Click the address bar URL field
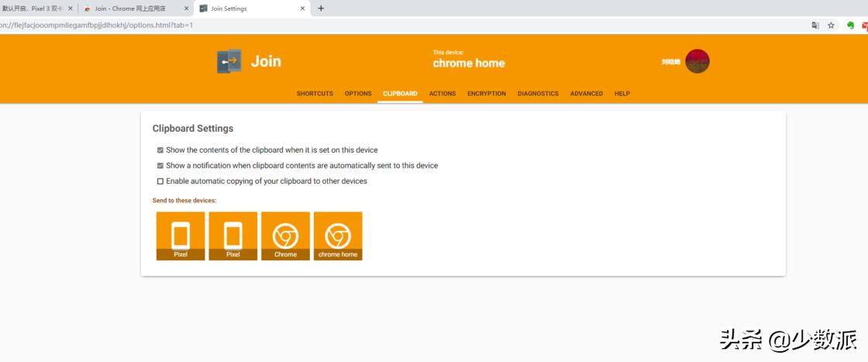868x362 pixels. pyautogui.click(x=401, y=26)
